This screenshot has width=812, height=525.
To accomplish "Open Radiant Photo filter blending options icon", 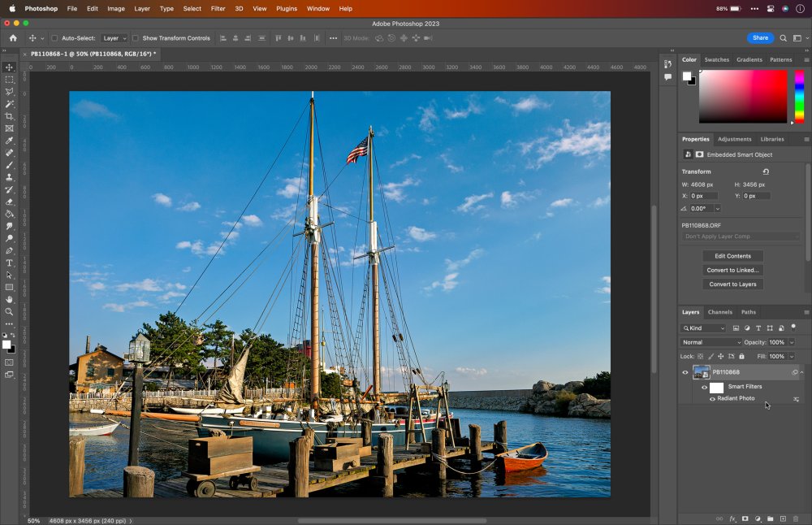I will [796, 399].
